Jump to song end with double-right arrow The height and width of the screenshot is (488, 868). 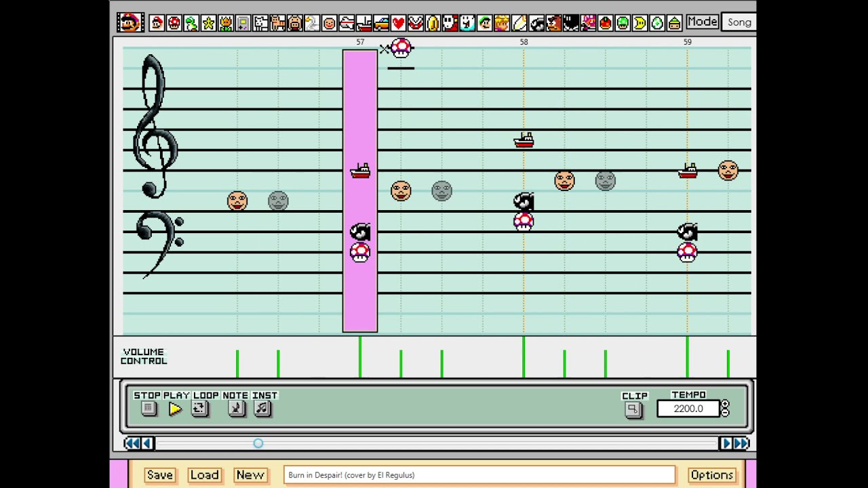pos(741,443)
